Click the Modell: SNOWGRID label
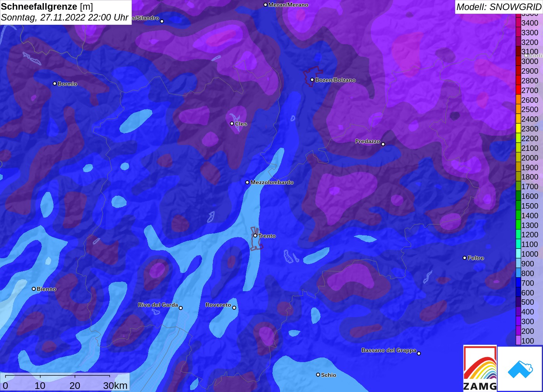The image size is (543, 392). click(498, 7)
